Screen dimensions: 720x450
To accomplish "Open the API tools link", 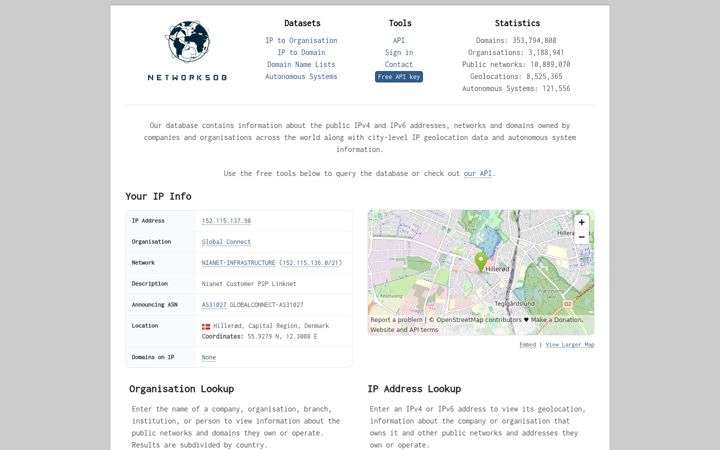I will coord(399,40).
